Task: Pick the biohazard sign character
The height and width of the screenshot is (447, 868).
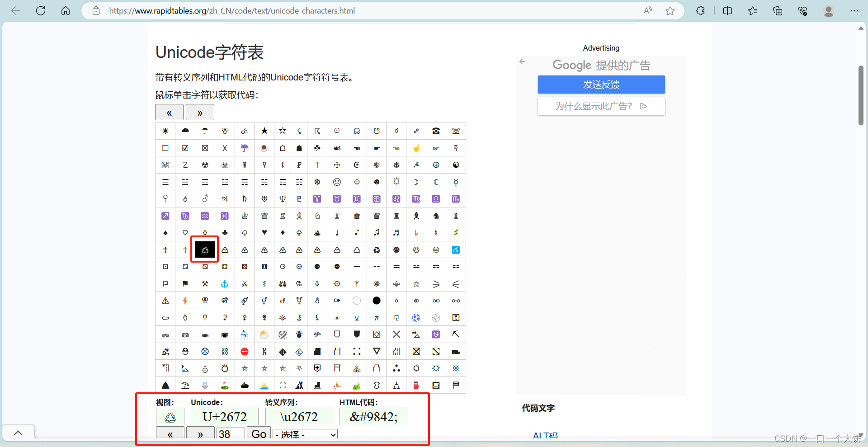Action: [x=225, y=165]
